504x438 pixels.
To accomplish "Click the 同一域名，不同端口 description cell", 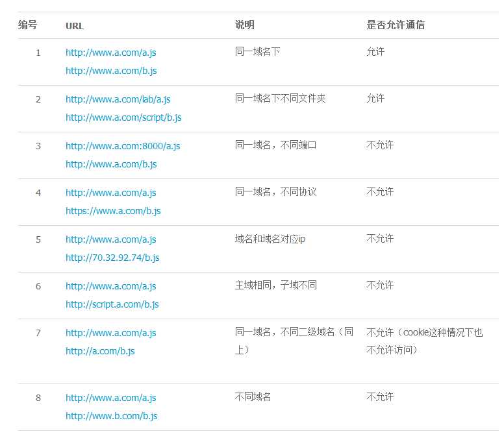I will point(276,145).
